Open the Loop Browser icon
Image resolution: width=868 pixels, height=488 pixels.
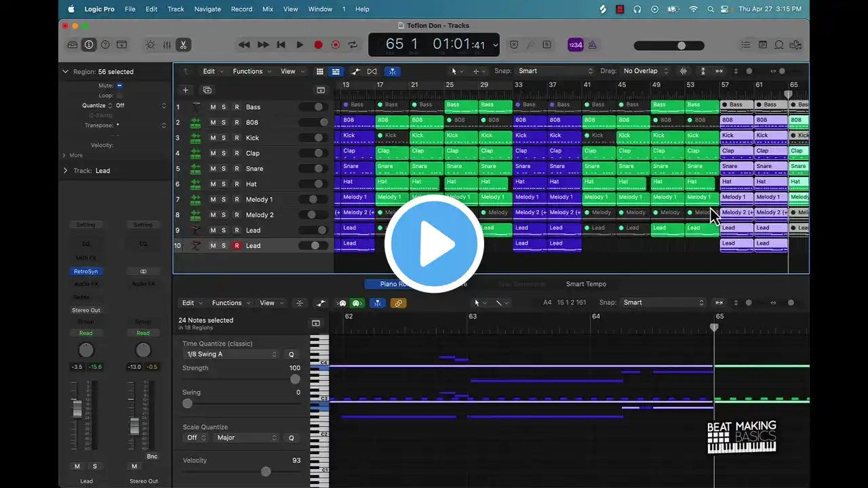point(779,45)
